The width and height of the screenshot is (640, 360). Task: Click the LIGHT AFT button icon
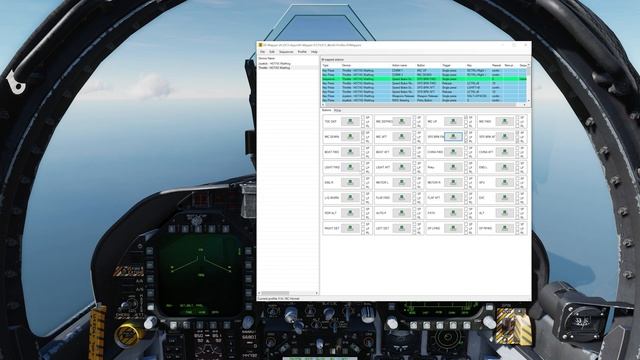(402, 167)
